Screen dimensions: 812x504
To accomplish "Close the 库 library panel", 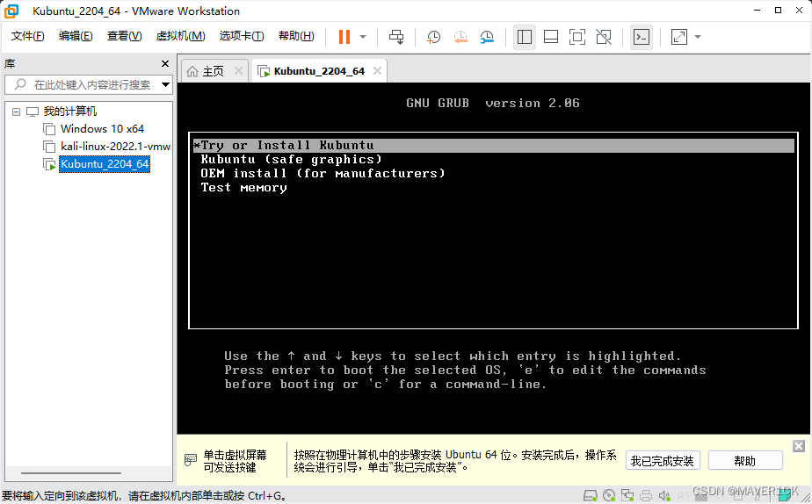I will click(165, 63).
